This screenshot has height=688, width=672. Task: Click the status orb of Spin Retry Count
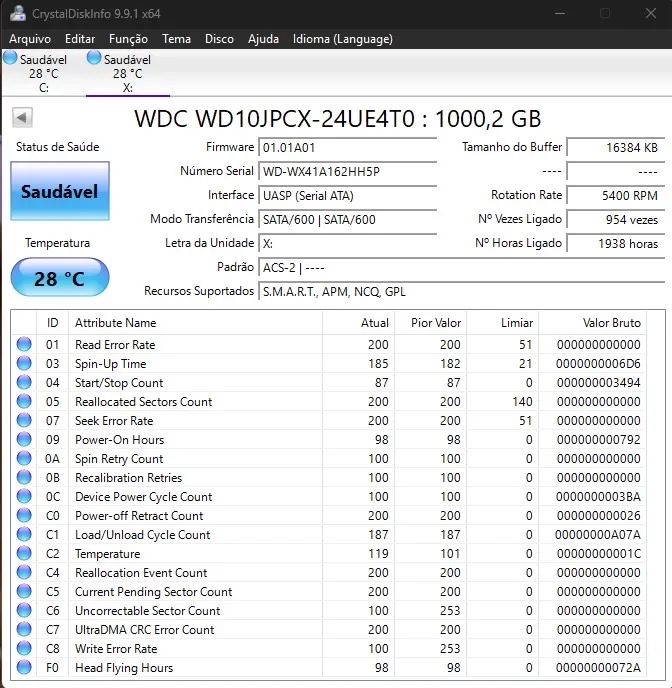point(24,459)
